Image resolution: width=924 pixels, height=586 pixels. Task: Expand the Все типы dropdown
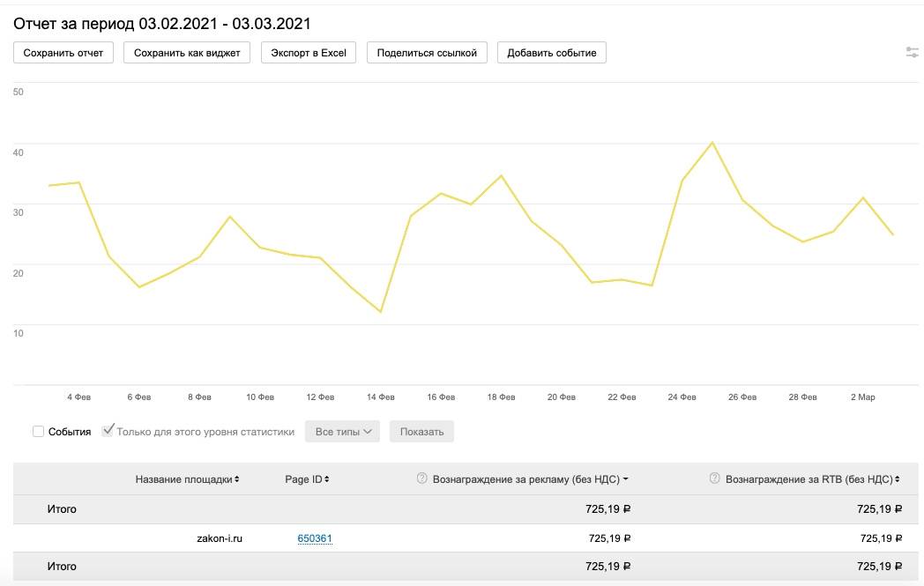(x=342, y=432)
